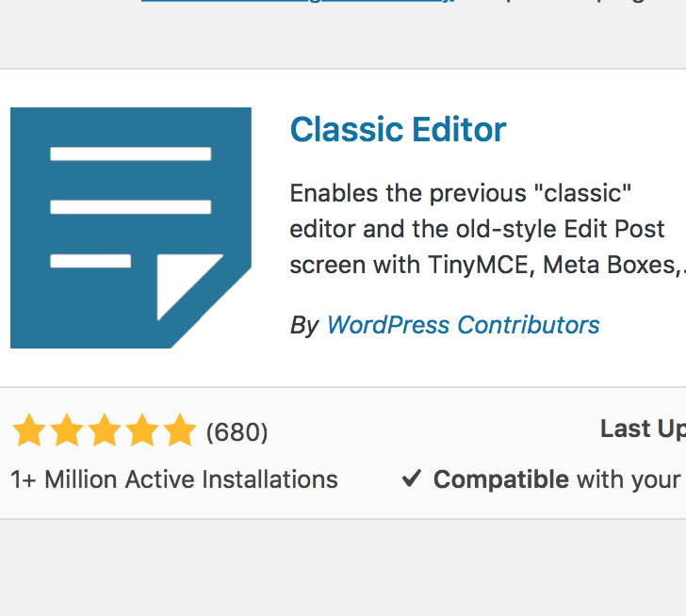Viewport: 686px width, 616px height.
Task: Click the underlined blue link above the card
Action: tap(299, 2)
